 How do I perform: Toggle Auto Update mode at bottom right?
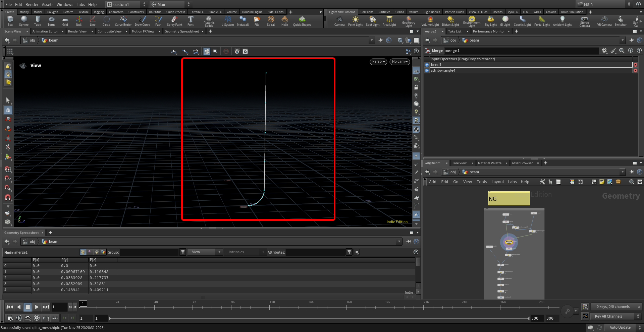620,327
